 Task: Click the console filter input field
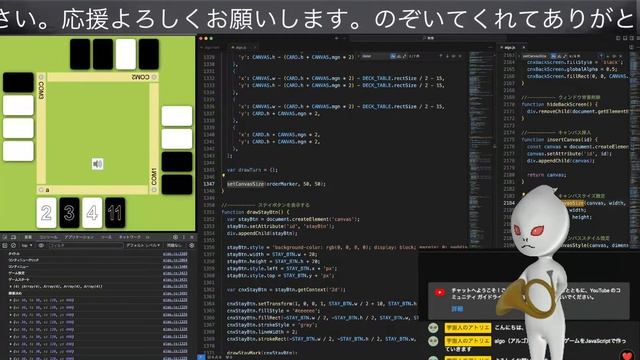(x=85, y=245)
